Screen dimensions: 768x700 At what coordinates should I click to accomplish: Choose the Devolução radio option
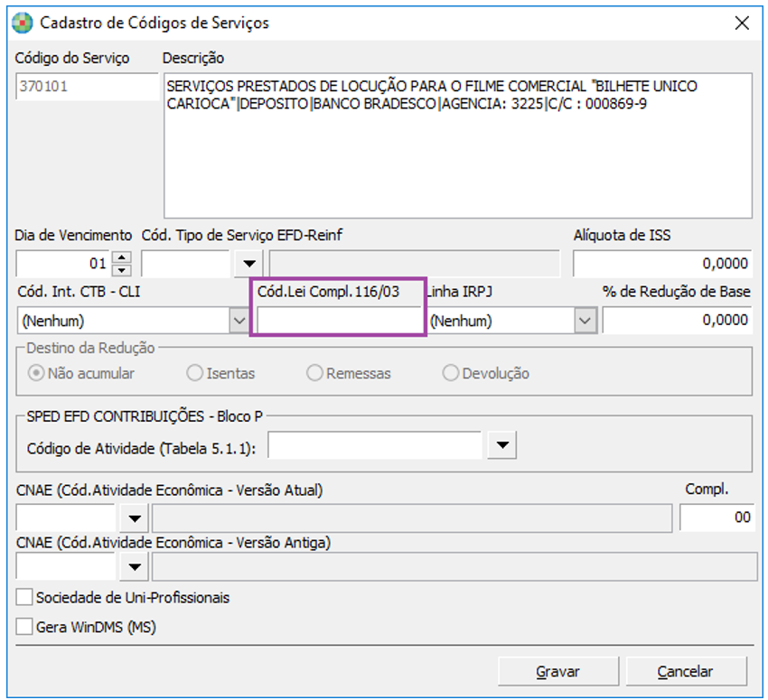(x=449, y=373)
